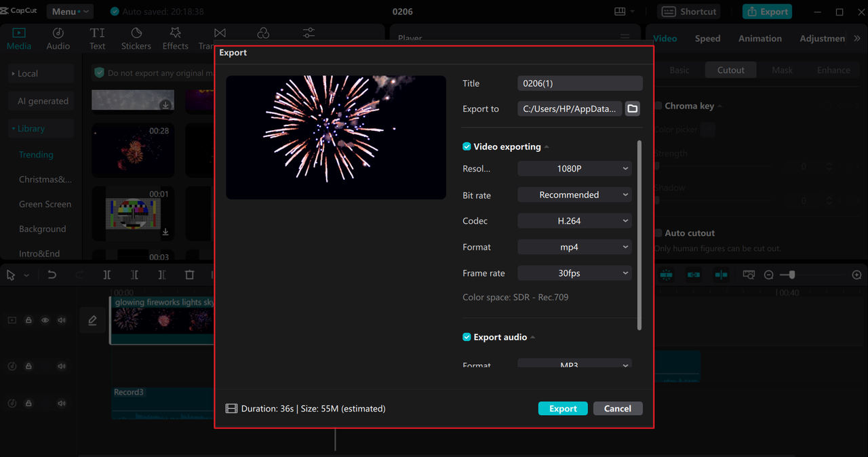The width and height of the screenshot is (868, 457).
Task: Uncheck the Export audio checkbox
Action: (x=467, y=337)
